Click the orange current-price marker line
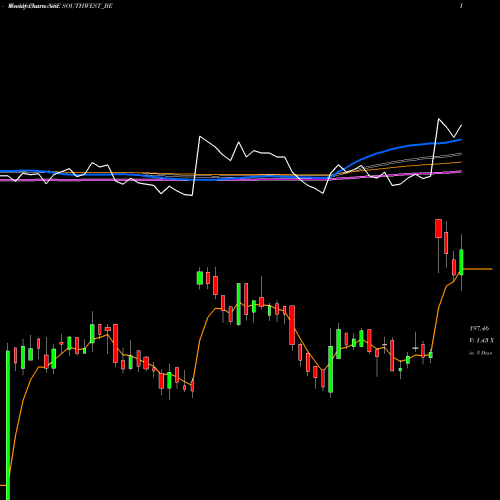 pos(478,269)
